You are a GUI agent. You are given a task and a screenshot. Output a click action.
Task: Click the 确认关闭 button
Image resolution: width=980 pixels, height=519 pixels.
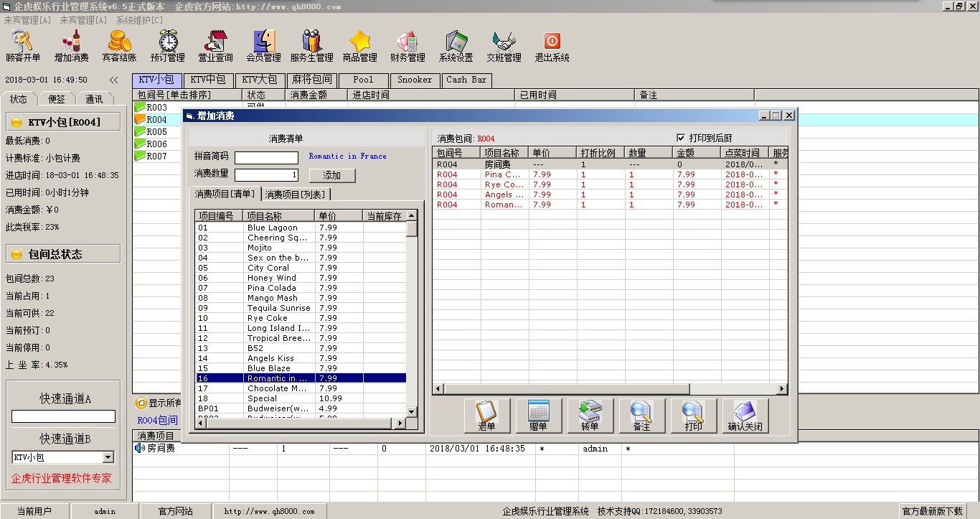pyautogui.click(x=745, y=416)
